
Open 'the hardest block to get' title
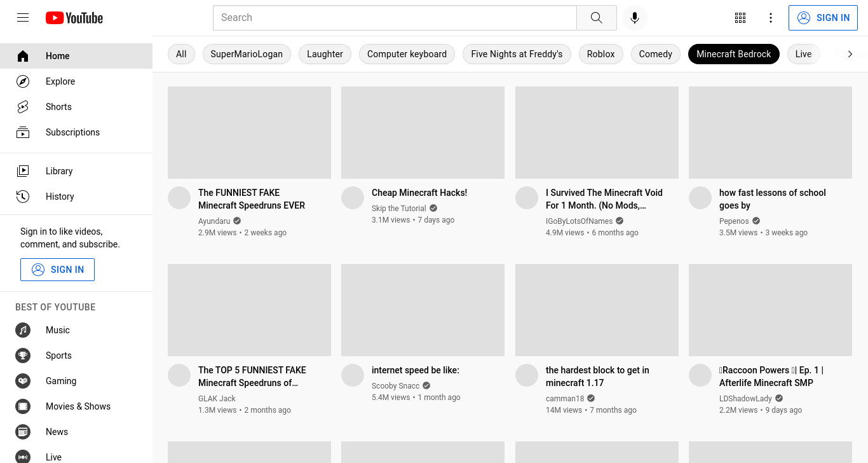pyautogui.click(x=597, y=377)
